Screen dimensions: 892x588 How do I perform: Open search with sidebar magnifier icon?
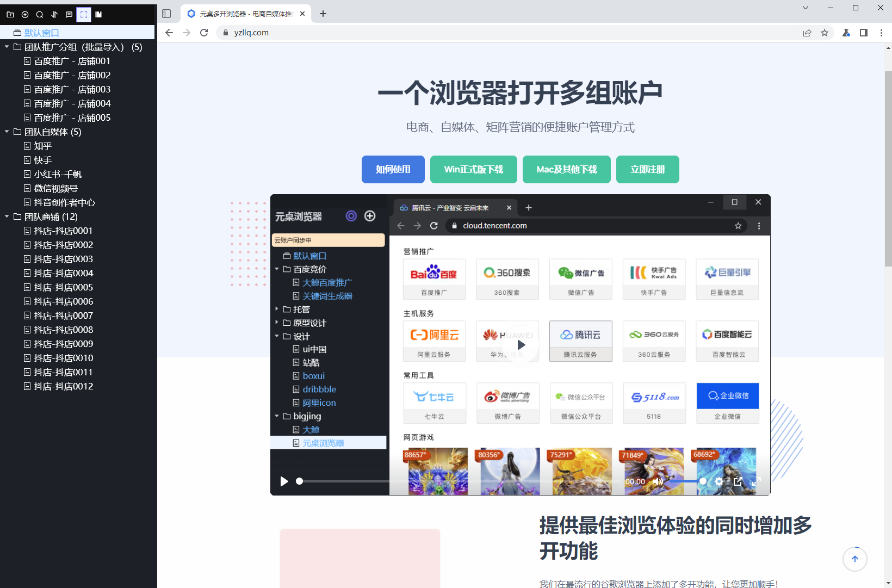40,15
